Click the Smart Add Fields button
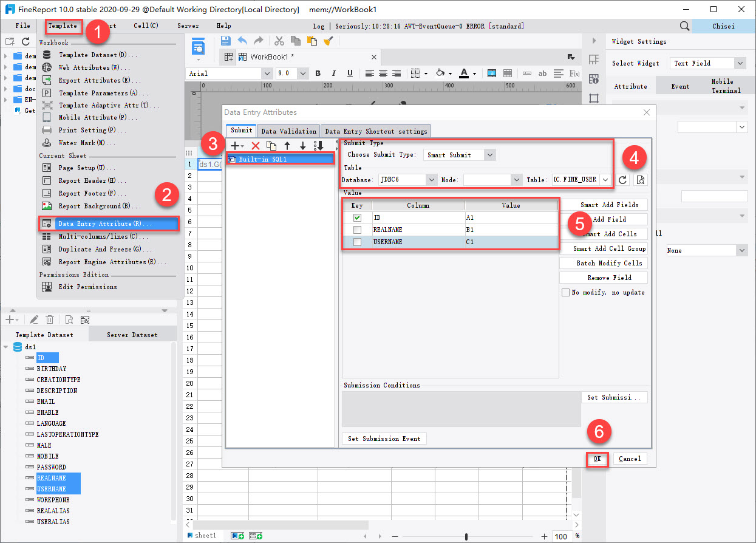756x543 pixels. (x=603, y=205)
